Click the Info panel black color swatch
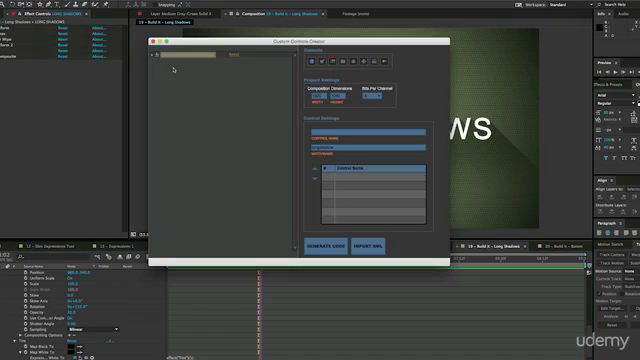Image resolution: width=640 pixels, height=360 pixels. tap(600, 28)
